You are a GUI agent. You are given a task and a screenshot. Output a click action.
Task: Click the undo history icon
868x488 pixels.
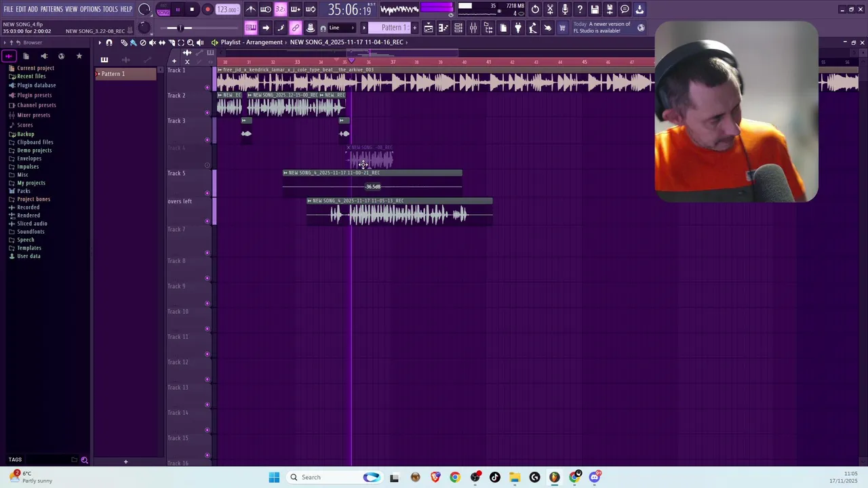(x=535, y=9)
